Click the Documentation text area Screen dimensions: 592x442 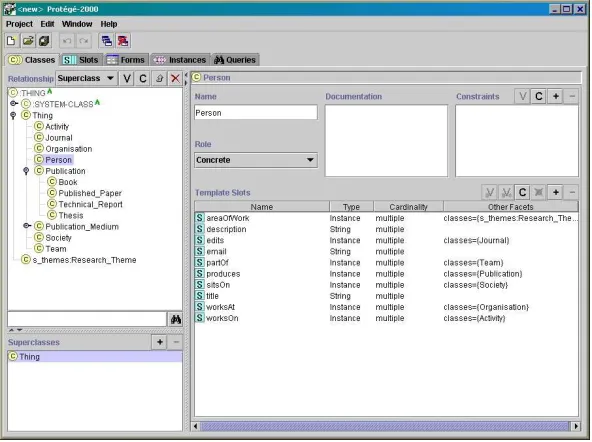tap(387, 141)
